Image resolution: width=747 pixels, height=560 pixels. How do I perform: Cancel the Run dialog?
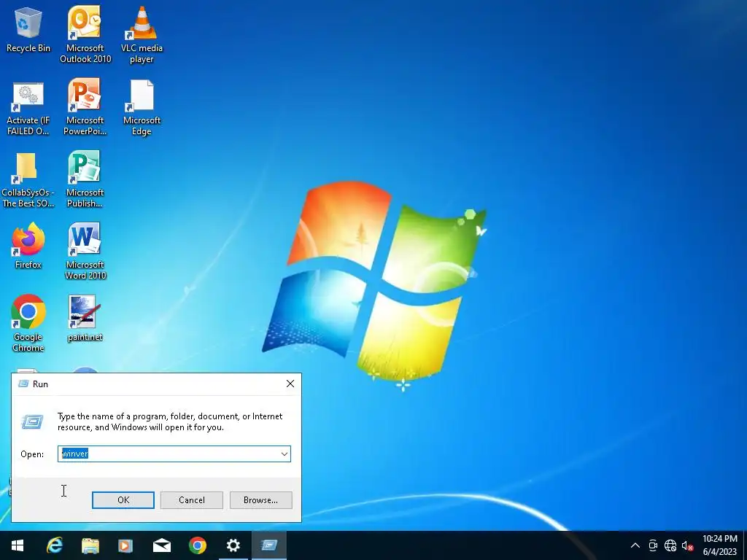tap(192, 500)
